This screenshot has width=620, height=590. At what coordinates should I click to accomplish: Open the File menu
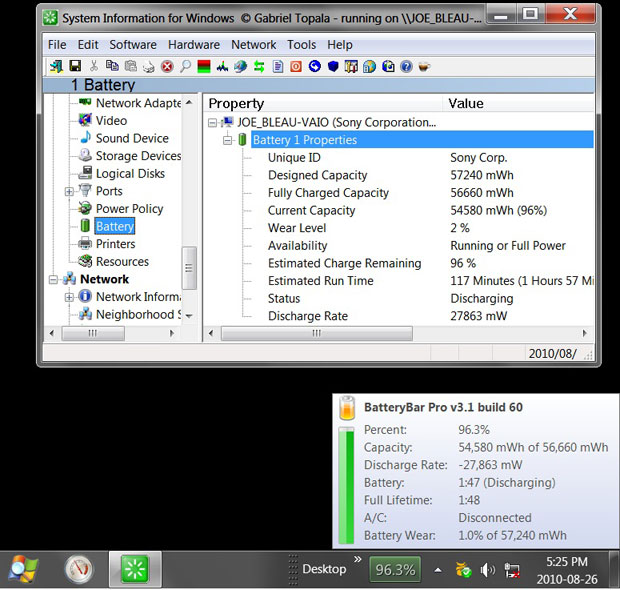pyautogui.click(x=57, y=45)
